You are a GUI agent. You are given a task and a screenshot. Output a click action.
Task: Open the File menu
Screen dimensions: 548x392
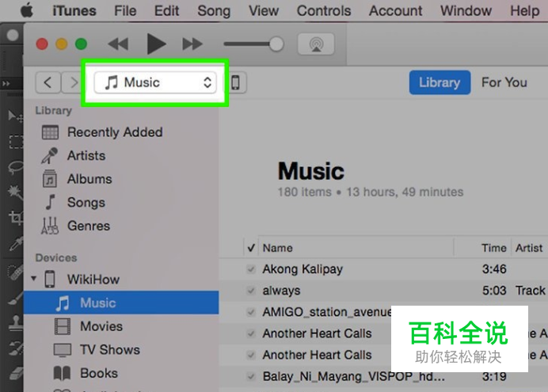point(125,11)
